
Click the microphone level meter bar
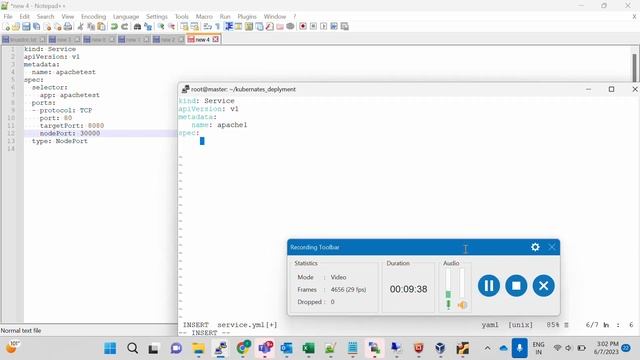point(449,283)
